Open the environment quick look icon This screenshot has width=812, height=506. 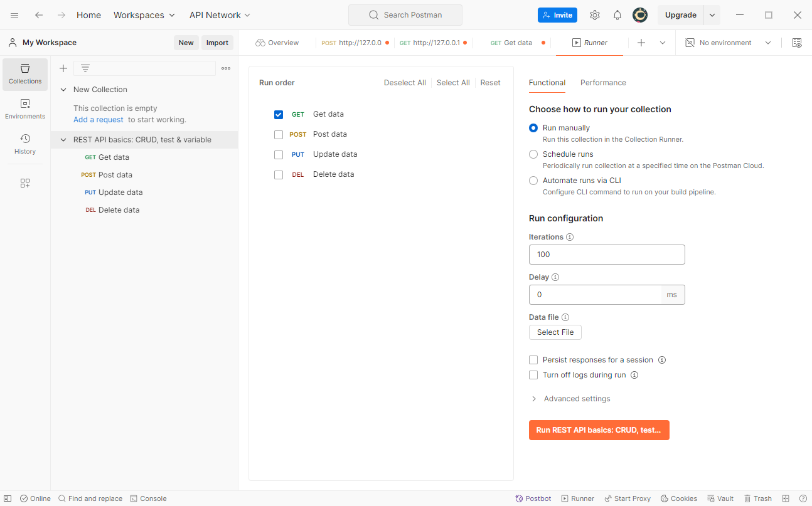pyautogui.click(x=797, y=43)
